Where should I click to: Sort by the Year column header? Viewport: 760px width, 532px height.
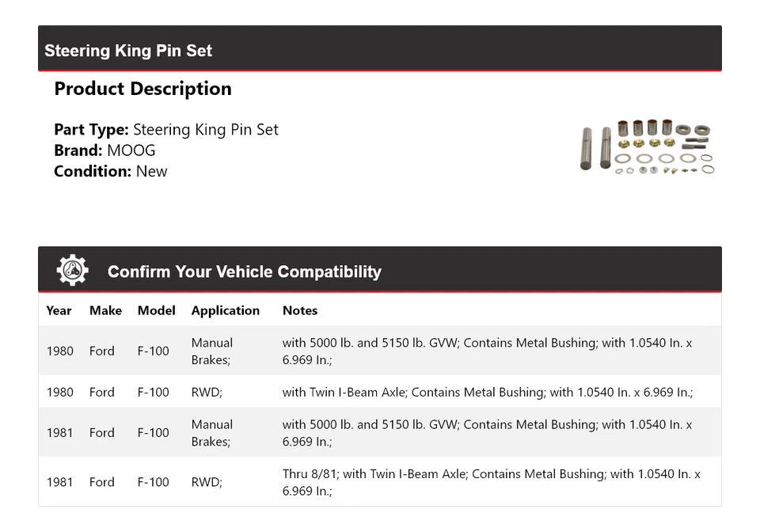(x=59, y=310)
